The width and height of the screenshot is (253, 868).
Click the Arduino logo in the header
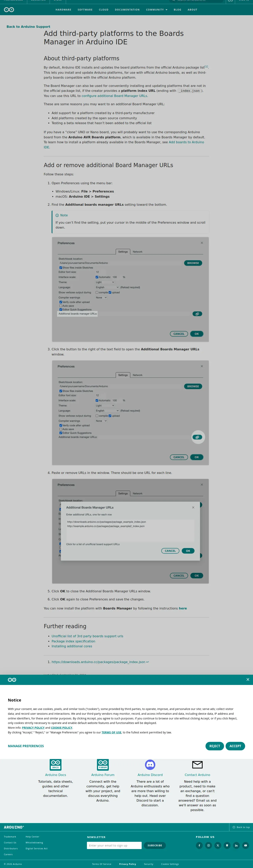pyautogui.click(x=9, y=10)
